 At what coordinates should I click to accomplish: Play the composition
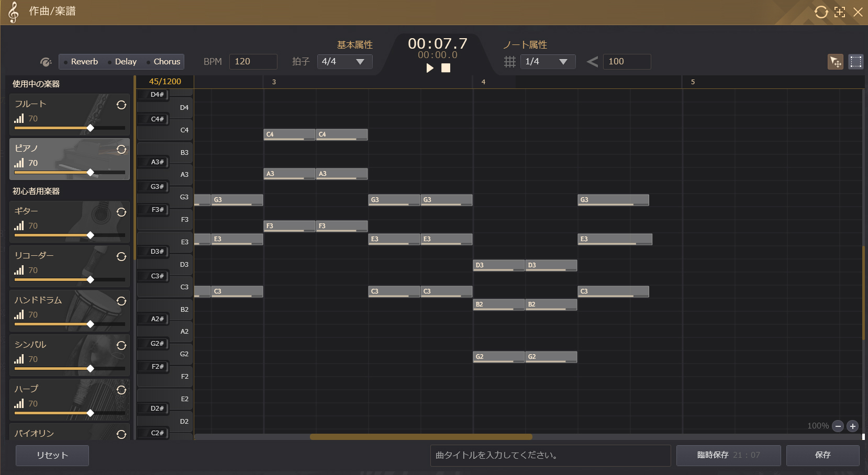point(430,68)
